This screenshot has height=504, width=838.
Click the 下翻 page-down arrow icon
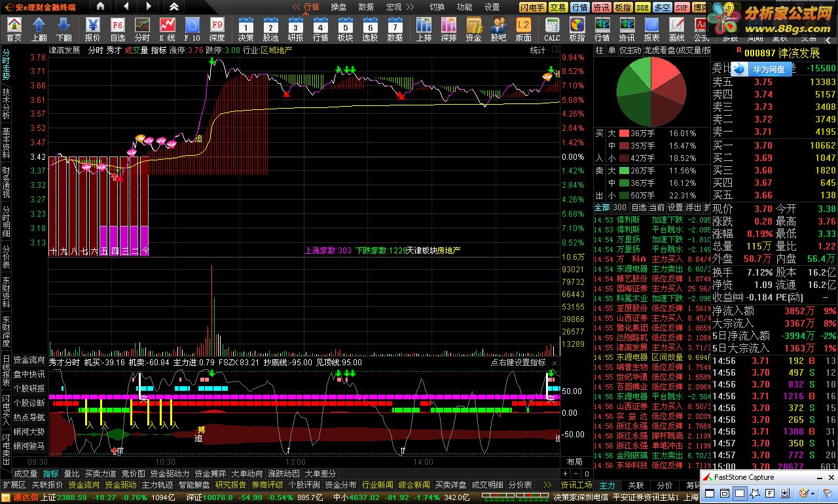(64, 29)
